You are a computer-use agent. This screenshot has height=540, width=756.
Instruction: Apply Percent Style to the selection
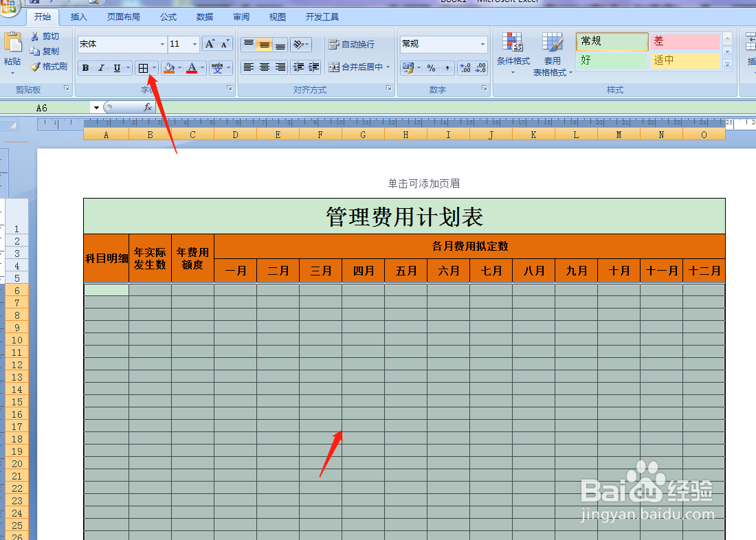coord(432,68)
